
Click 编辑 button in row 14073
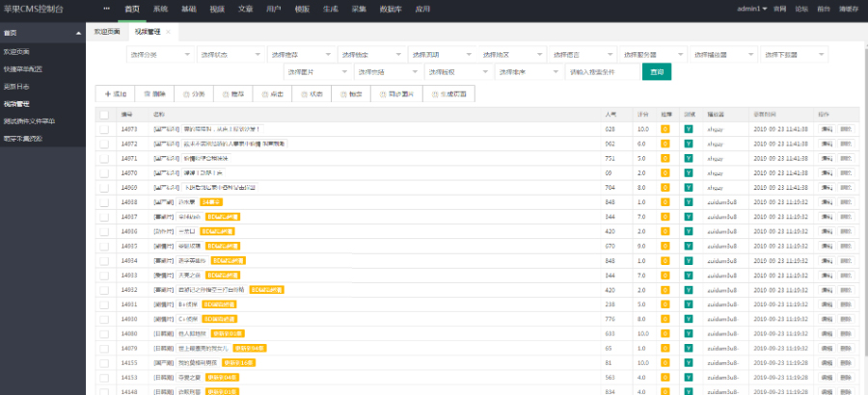click(x=827, y=129)
